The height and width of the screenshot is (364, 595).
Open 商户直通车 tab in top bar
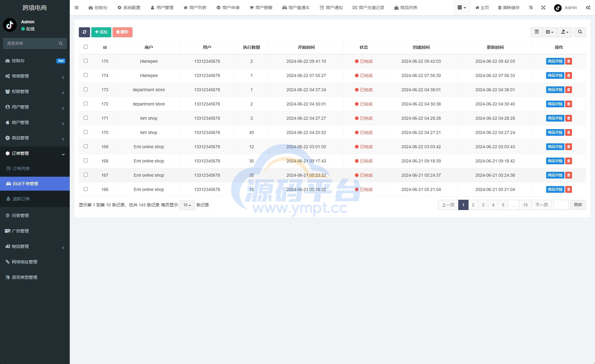(x=296, y=8)
